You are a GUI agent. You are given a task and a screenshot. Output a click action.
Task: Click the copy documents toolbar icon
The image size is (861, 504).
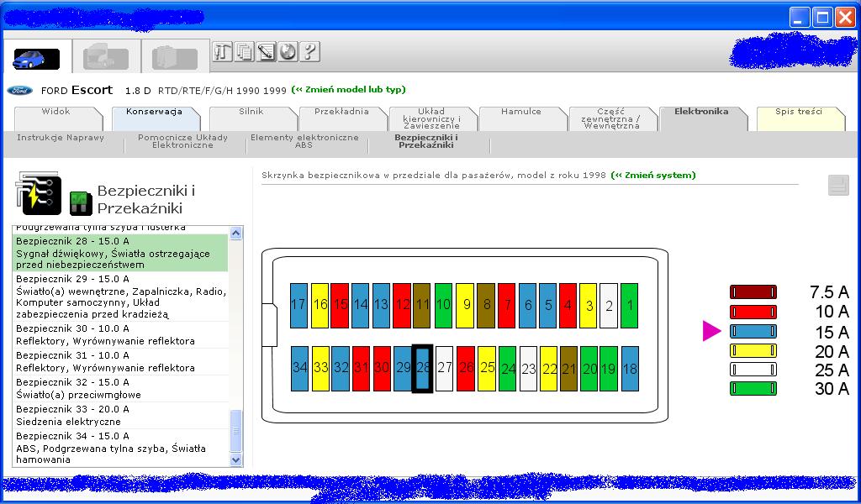coord(244,52)
